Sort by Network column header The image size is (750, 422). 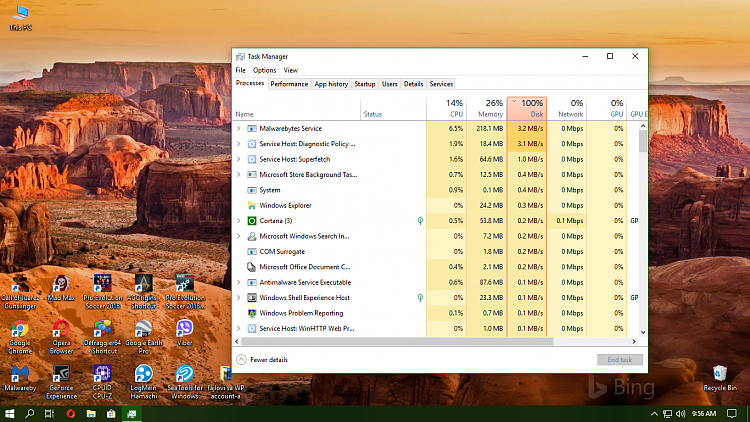(567, 109)
